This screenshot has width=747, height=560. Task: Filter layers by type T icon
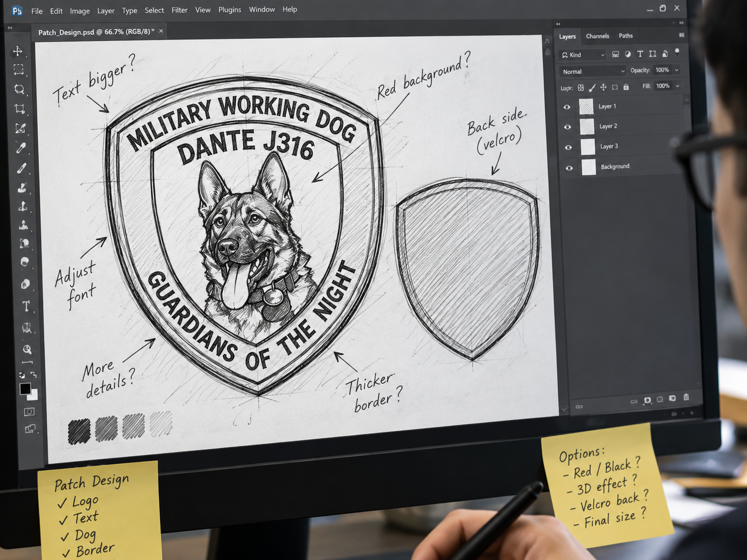[x=640, y=54]
